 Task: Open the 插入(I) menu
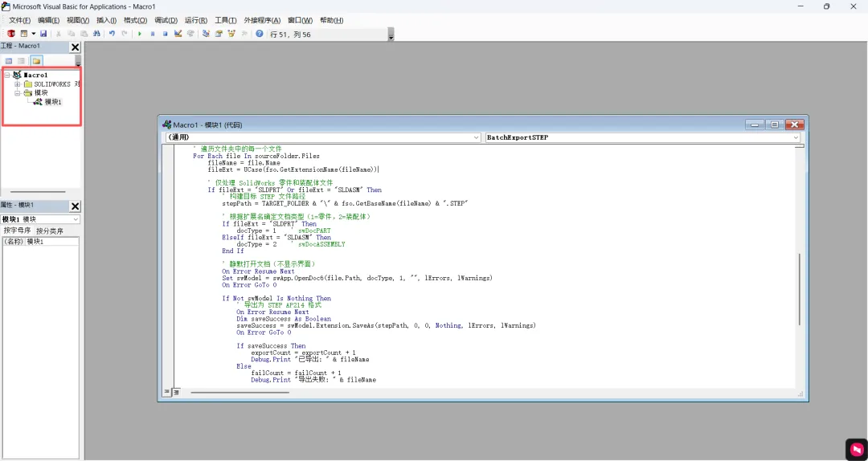(107, 20)
